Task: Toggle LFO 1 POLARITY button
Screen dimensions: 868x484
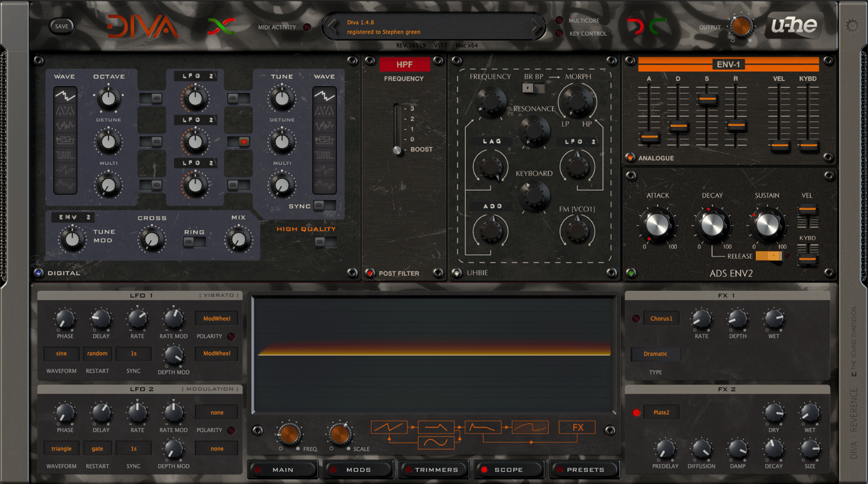Action: point(231,337)
